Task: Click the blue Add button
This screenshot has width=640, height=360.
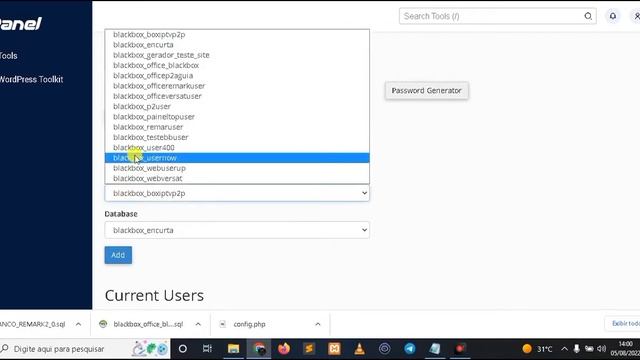Action: point(118,255)
